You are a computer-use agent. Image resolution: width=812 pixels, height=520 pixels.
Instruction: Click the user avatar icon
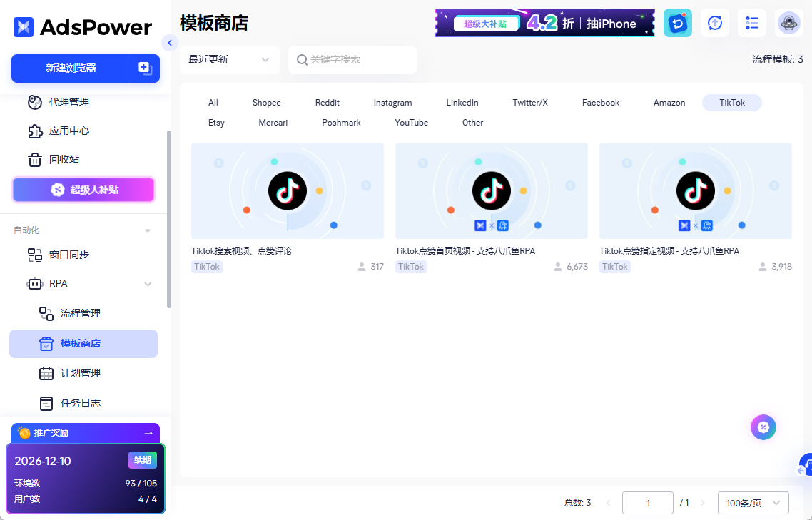click(789, 23)
